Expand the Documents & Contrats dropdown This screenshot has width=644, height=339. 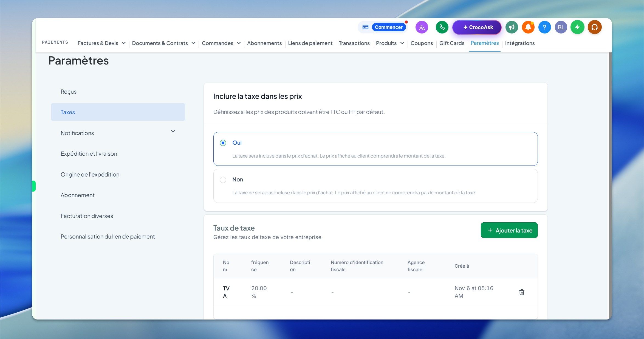pyautogui.click(x=164, y=43)
